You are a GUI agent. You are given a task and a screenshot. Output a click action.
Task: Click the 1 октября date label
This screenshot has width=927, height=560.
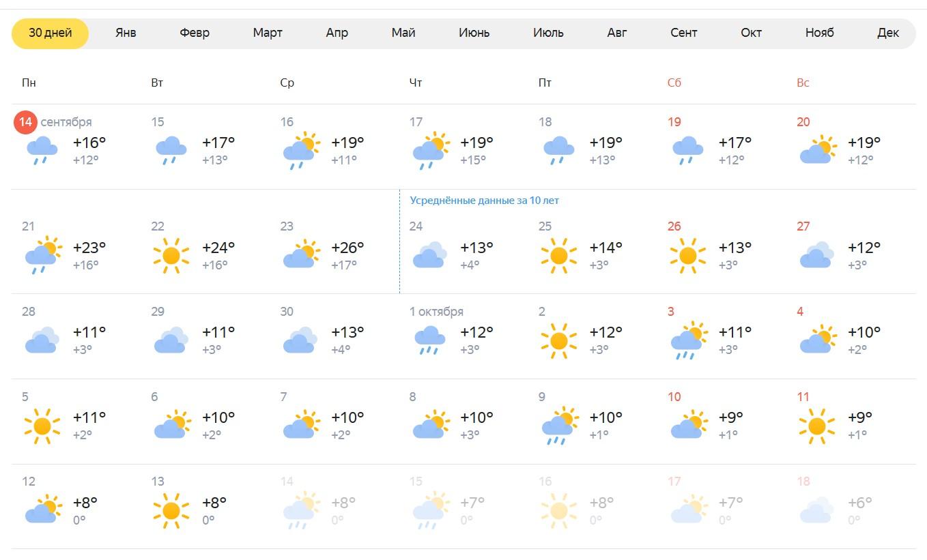click(436, 312)
